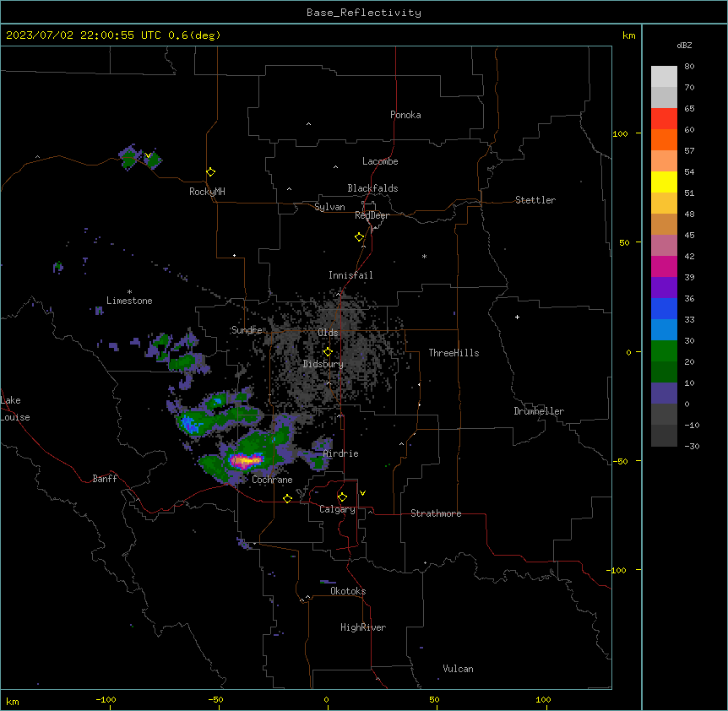This screenshot has width=728, height=711.
Task: Click the Airdrie label
Action: pyautogui.click(x=341, y=453)
